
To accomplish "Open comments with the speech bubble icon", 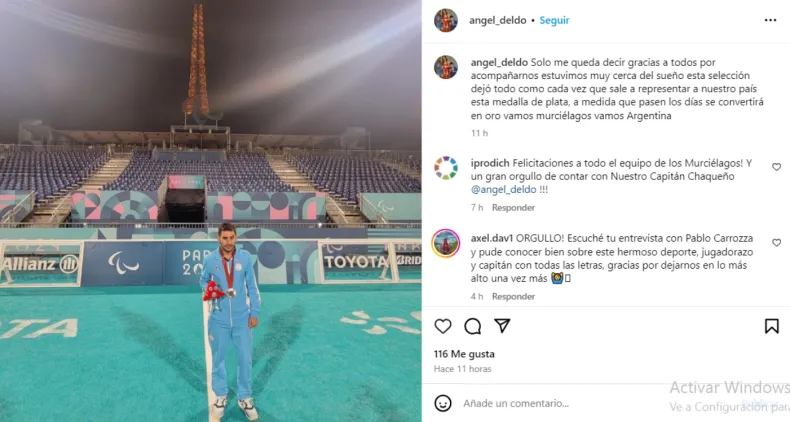I will point(473,326).
